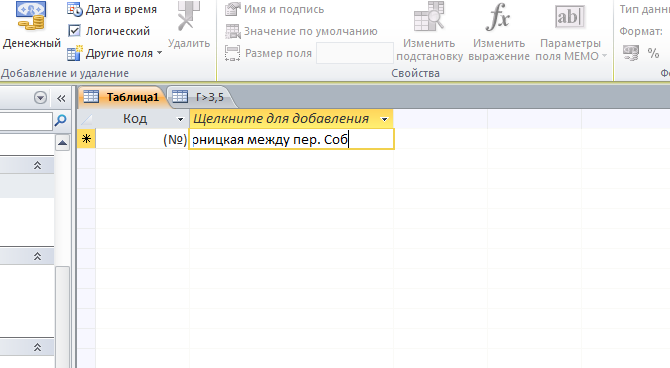Collapse the navigation pane with chevrons
The height and width of the screenshot is (368, 670).
(61, 98)
